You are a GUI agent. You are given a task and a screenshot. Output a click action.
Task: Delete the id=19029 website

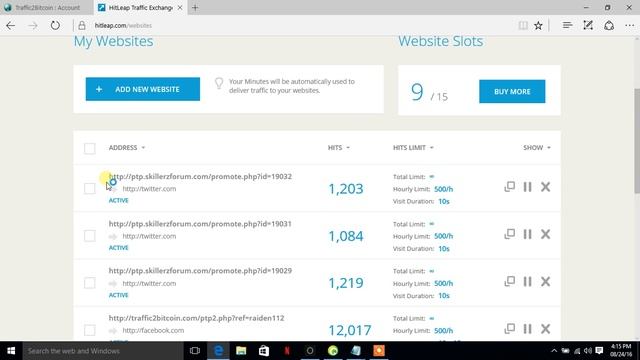click(x=545, y=281)
